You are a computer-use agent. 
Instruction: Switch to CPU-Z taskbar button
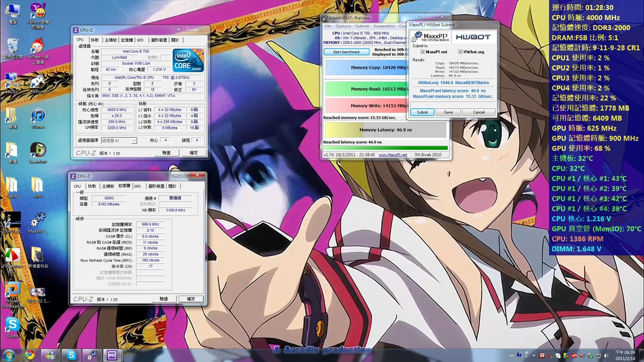[x=113, y=355]
